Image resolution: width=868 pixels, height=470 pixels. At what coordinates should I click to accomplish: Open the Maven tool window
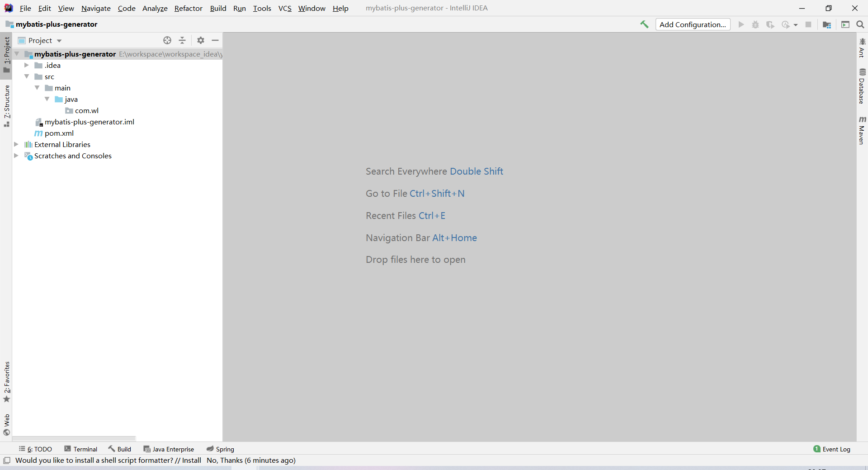[x=862, y=130]
